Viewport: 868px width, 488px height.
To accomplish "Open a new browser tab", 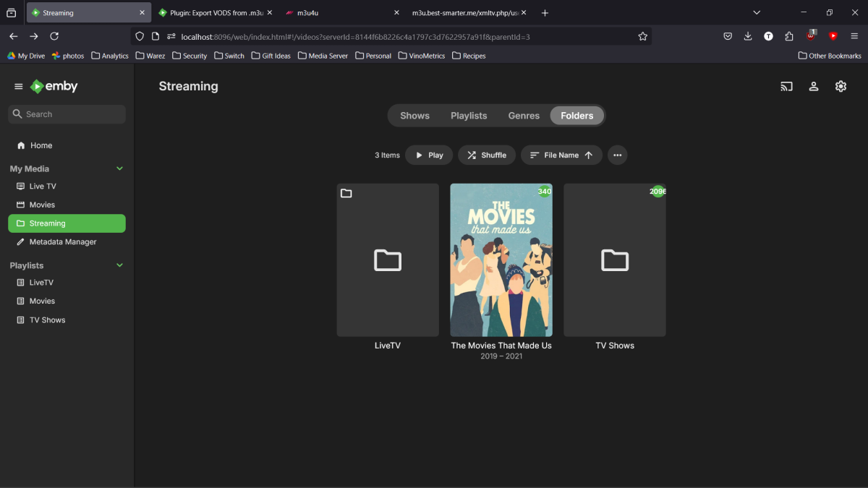I will tap(545, 13).
